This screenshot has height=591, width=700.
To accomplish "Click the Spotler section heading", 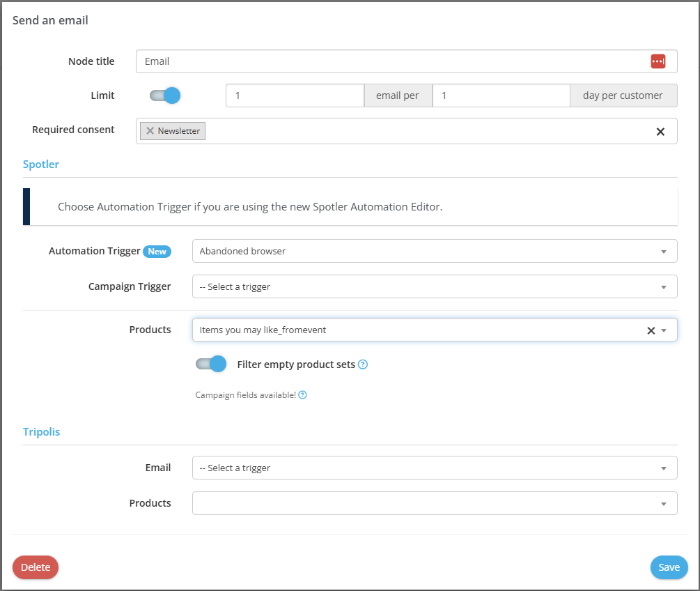I will (41, 164).
